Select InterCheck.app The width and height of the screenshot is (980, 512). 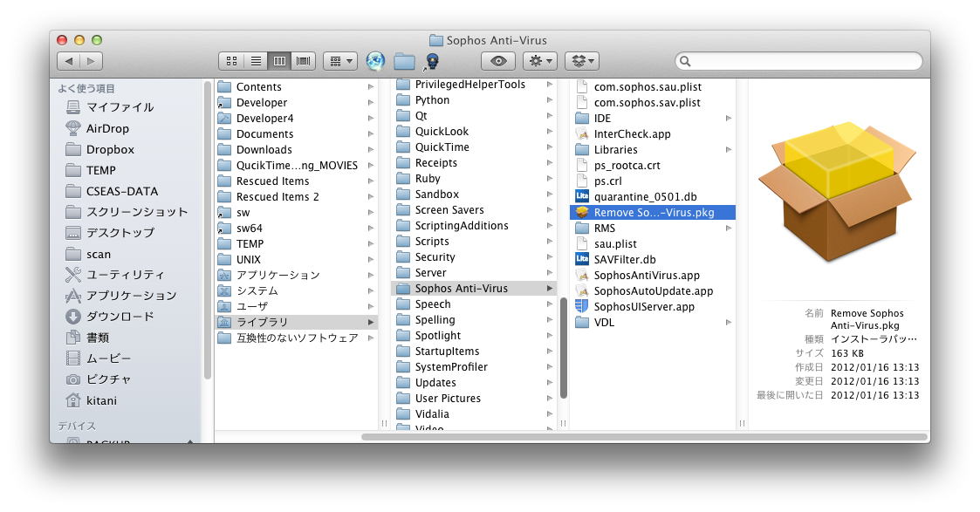(653, 133)
